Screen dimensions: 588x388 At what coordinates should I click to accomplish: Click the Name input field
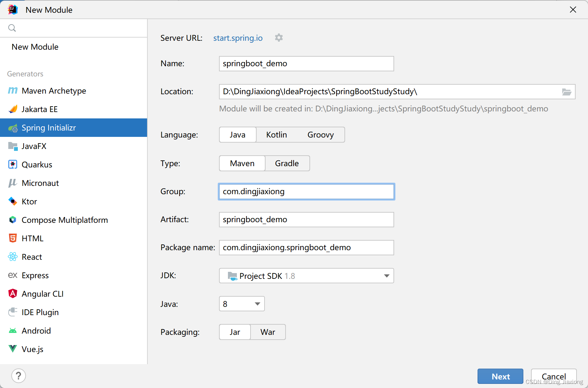(306, 64)
